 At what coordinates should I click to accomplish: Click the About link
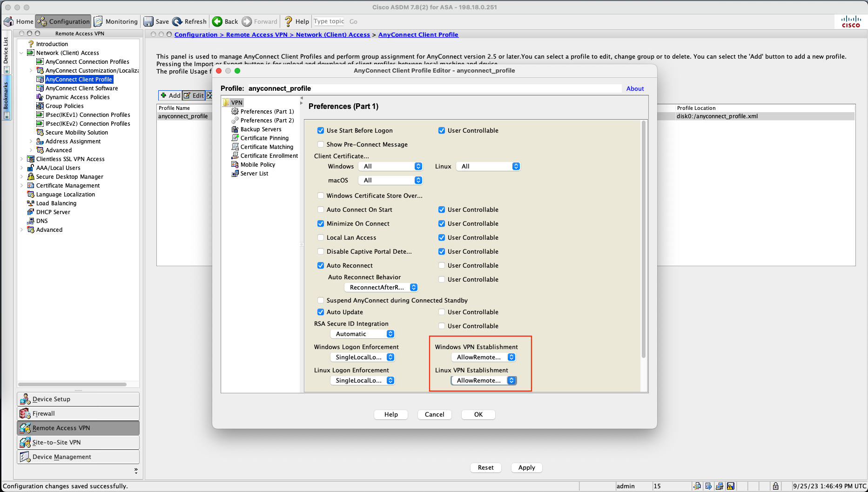click(635, 88)
